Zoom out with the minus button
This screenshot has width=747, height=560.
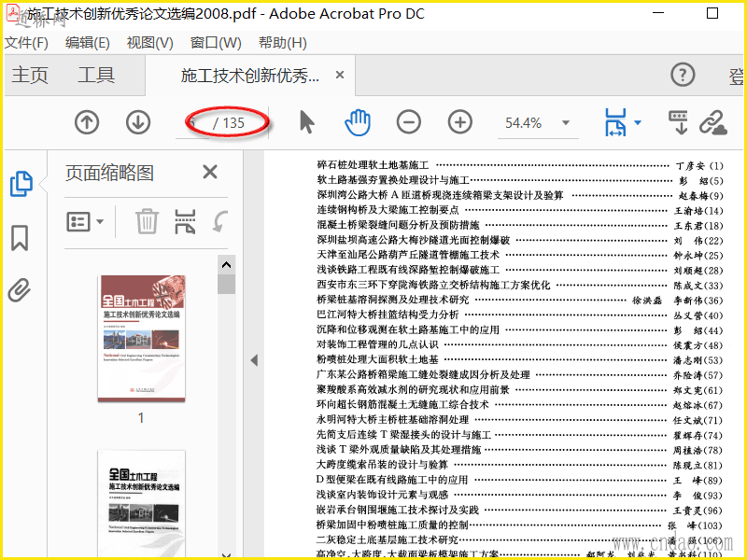409,122
